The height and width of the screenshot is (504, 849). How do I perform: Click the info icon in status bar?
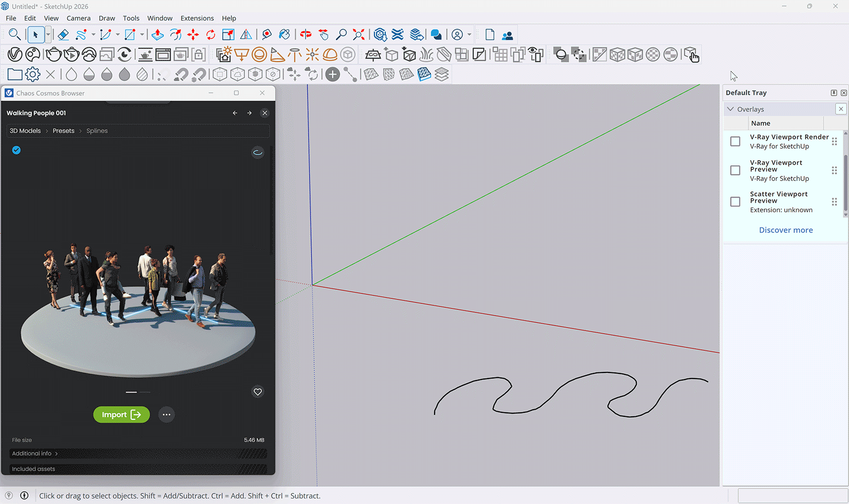point(24,495)
